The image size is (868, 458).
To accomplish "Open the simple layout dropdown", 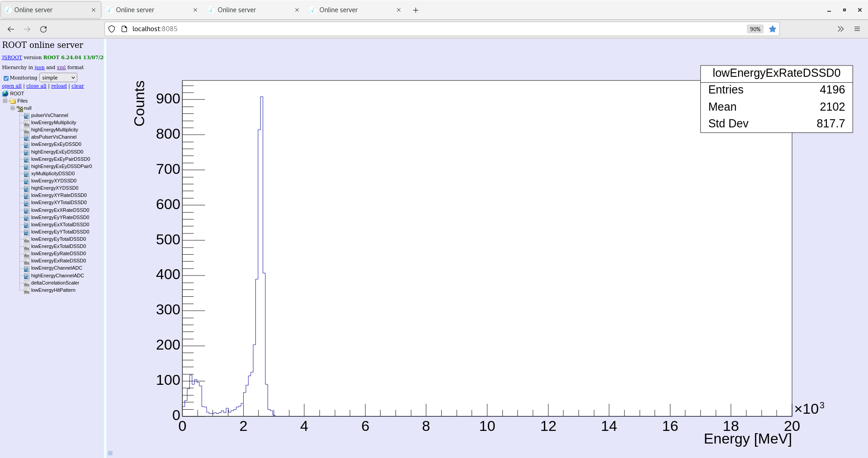I will (x=58, y=78).
